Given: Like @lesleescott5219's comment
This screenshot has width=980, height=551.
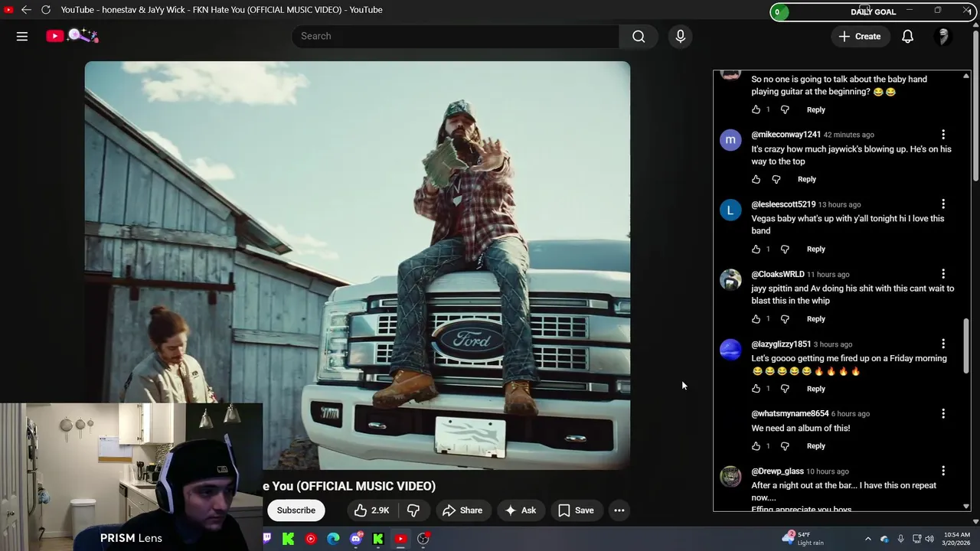Looking at the screenshot, I should [756, 249].
